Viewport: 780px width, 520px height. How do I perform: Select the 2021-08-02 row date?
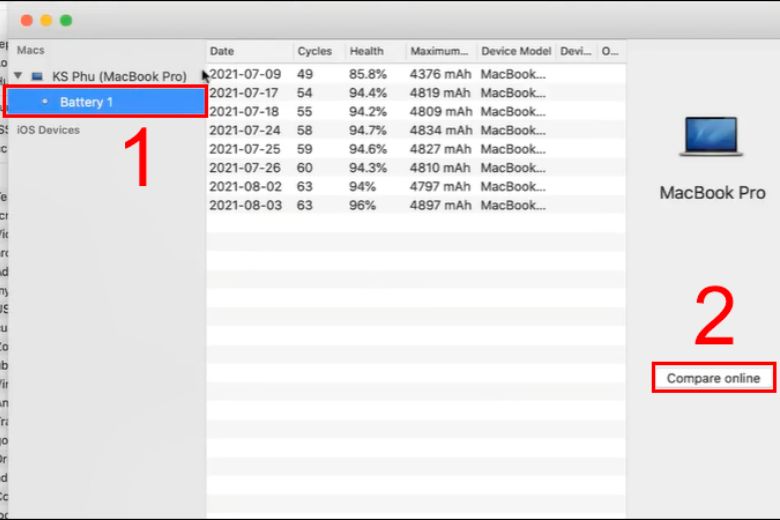point(245,187)
